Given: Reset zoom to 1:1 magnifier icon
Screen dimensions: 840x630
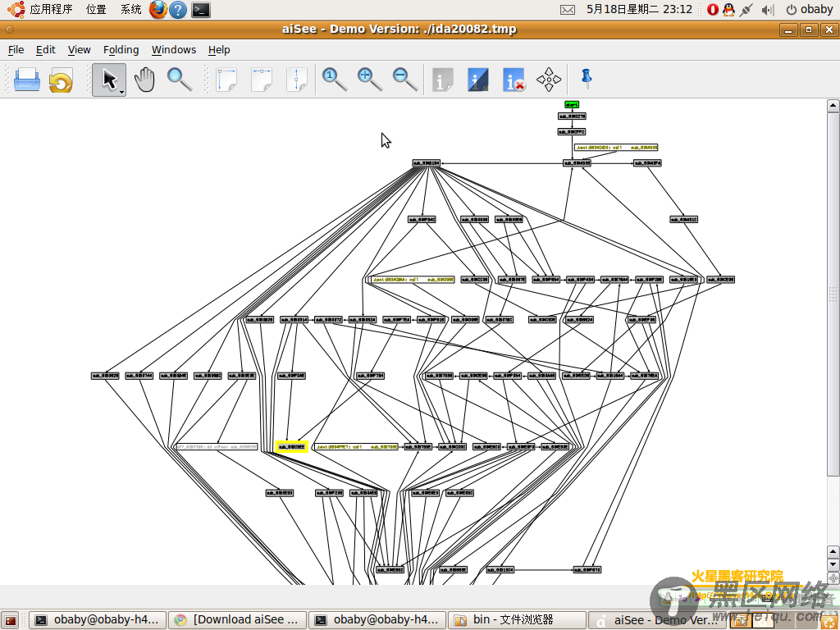Looking at the screenshot, I should [335, 80].
